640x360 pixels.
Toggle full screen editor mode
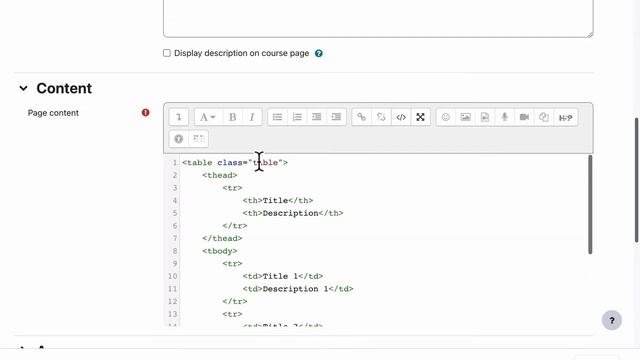420,117
